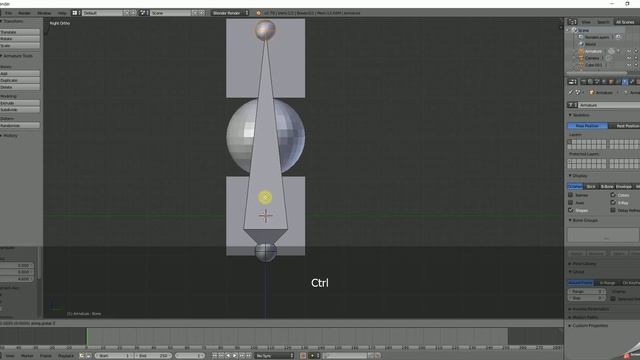Select the Armature object in outliner
The image size is (640, 360).
tap(593, 51)
